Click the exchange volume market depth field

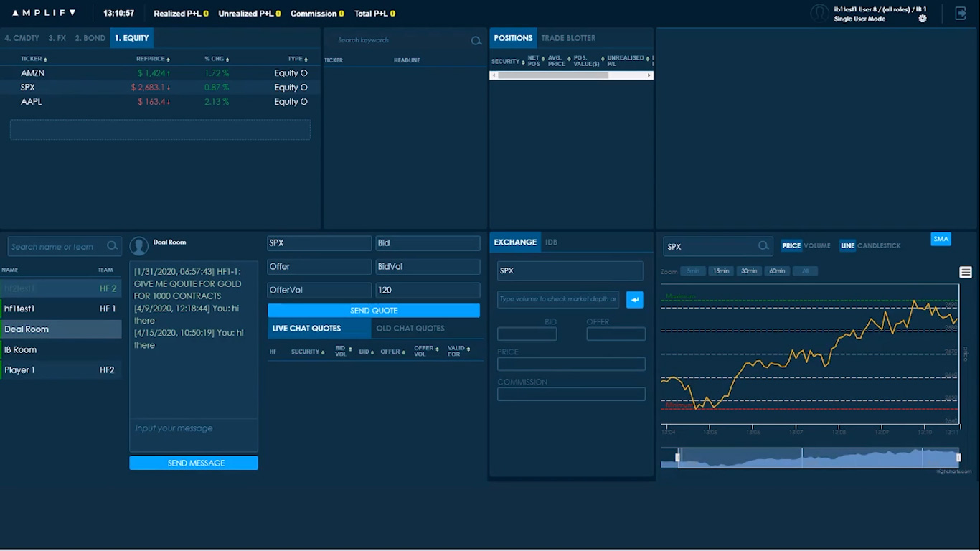558,299
